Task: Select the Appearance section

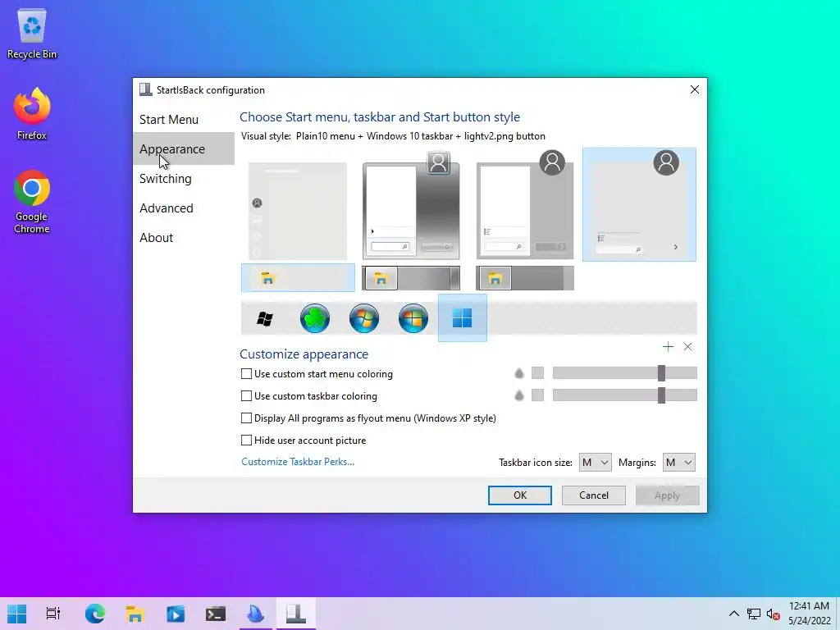Action: 184,149
